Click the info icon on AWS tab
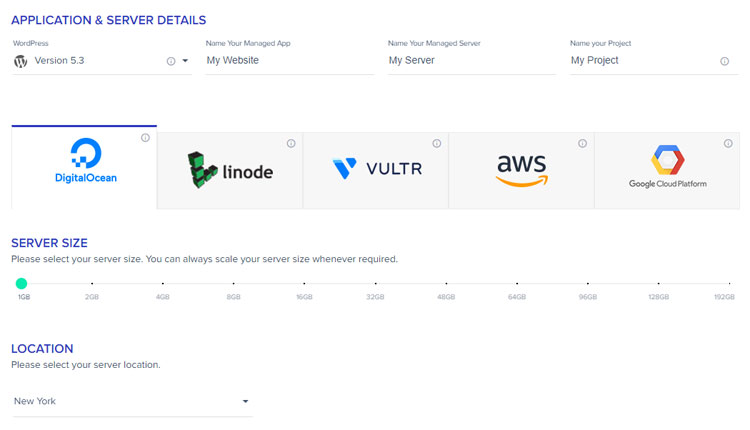Image resolution: width=750 pixels, height=430 pixels. [582, 143]
